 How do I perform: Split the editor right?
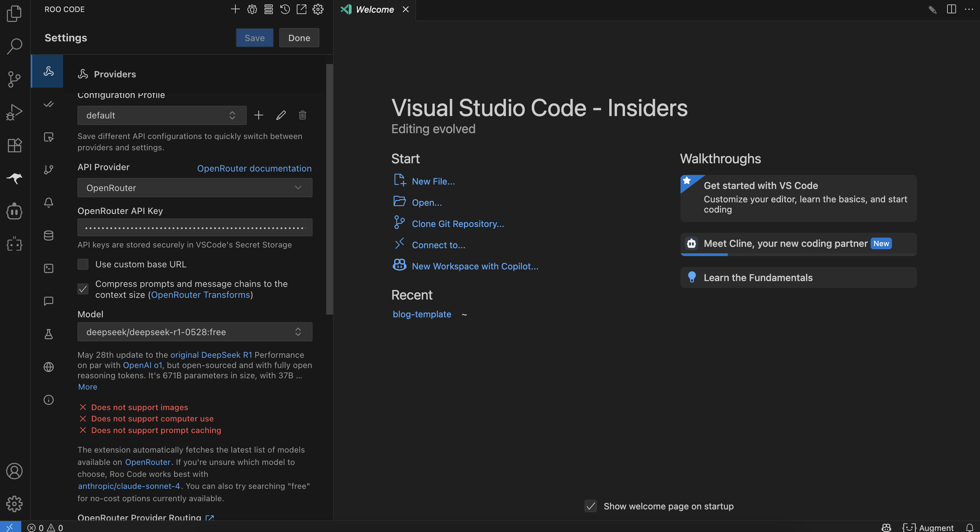click(951, 9)
